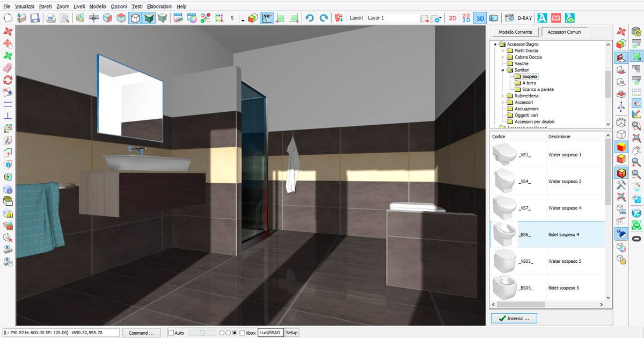Click the blue info icon in left toolbar

pyautogui.click(x=8, y=165)
